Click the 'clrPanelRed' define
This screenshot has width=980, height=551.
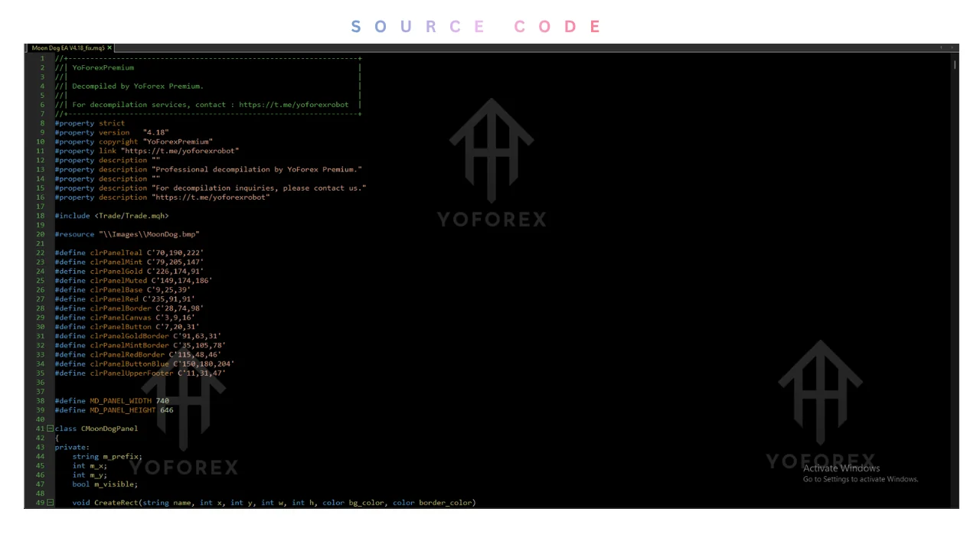click(x=114, y=299)
